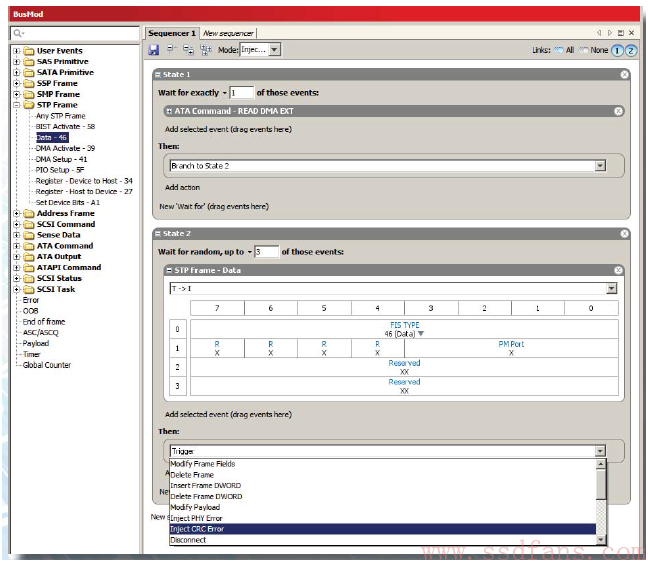Select the Links None option
Screen dimensions: 648x562
coord(593,50)
